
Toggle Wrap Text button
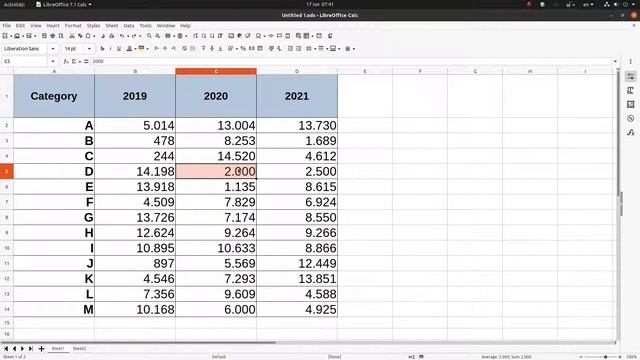tap(184, 49)
